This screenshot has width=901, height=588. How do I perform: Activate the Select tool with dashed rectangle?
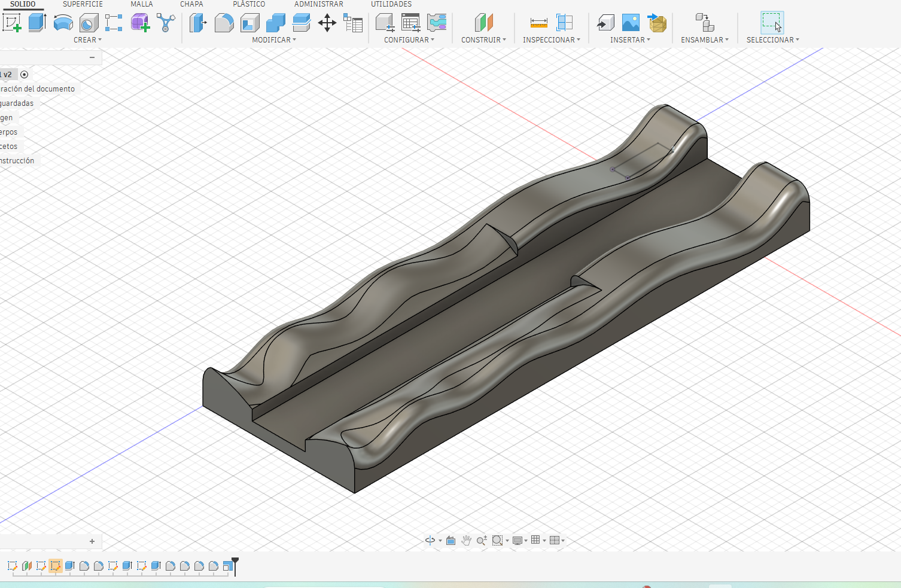point(772,23)
